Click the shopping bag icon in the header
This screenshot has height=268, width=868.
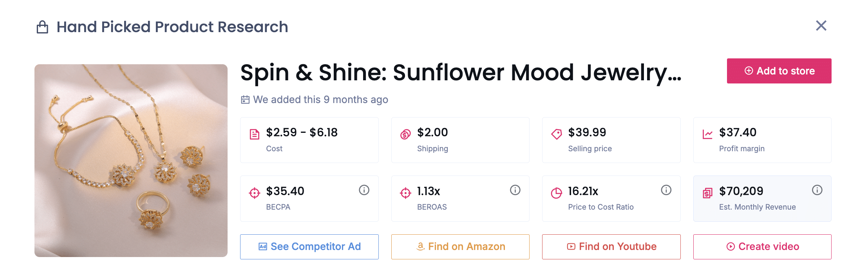point(42,27)
